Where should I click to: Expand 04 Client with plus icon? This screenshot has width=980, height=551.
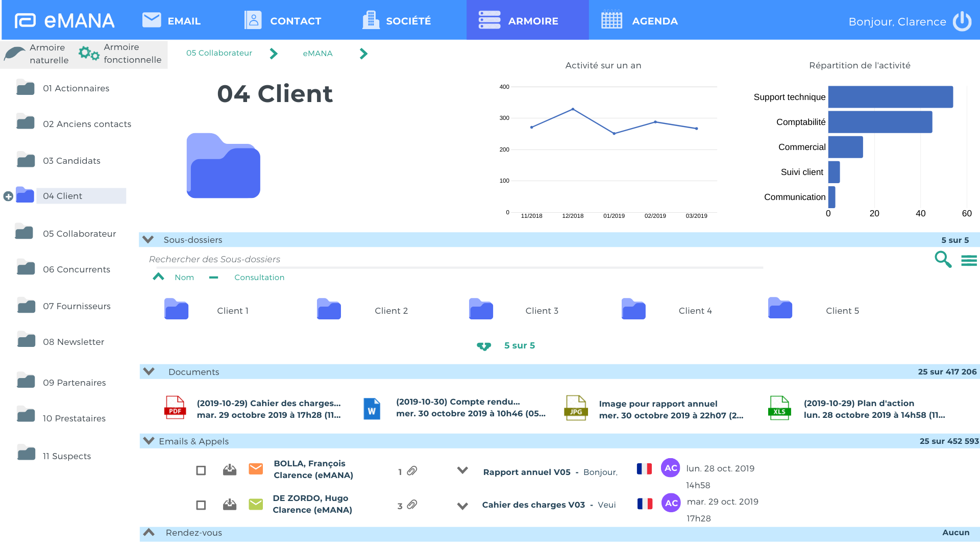(8, 196)
